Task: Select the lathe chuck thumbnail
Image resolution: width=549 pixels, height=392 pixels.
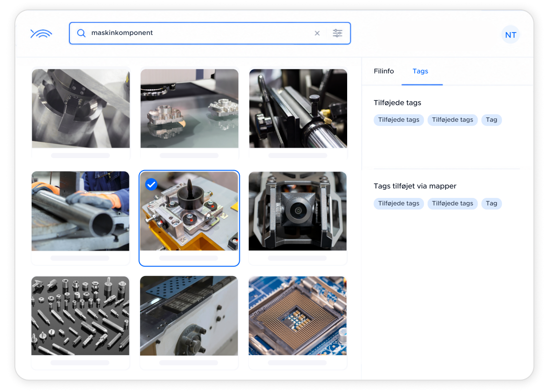Action: (81, 108)
